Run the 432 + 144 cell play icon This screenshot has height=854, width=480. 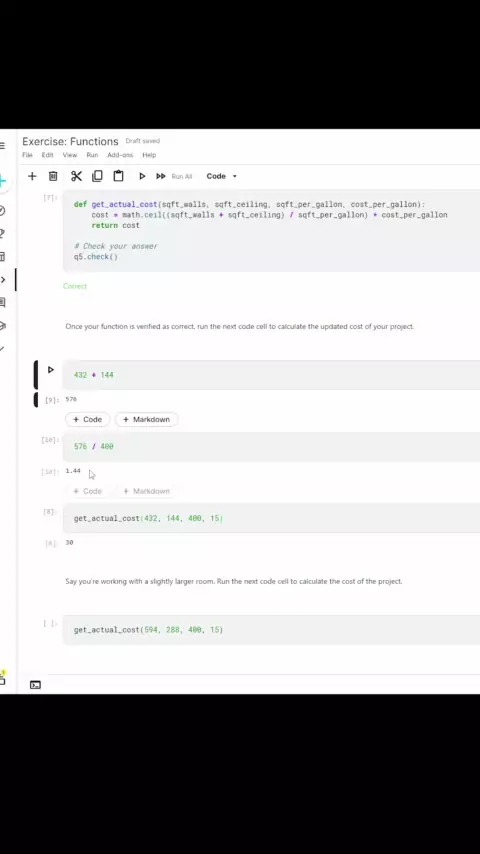click(x=51, y=370)
